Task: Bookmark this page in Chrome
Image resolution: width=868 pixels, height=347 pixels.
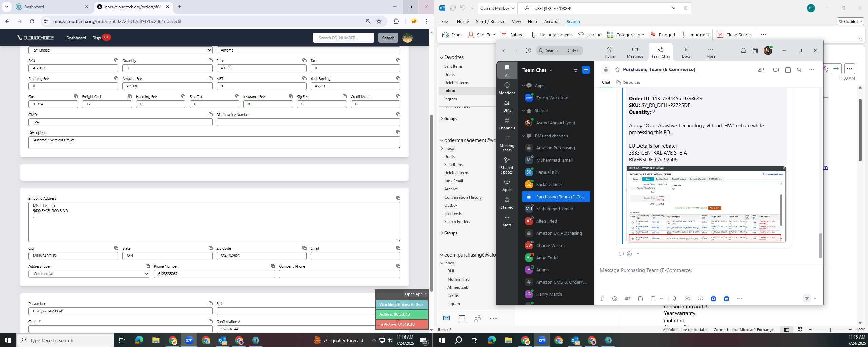Action: 379,21
